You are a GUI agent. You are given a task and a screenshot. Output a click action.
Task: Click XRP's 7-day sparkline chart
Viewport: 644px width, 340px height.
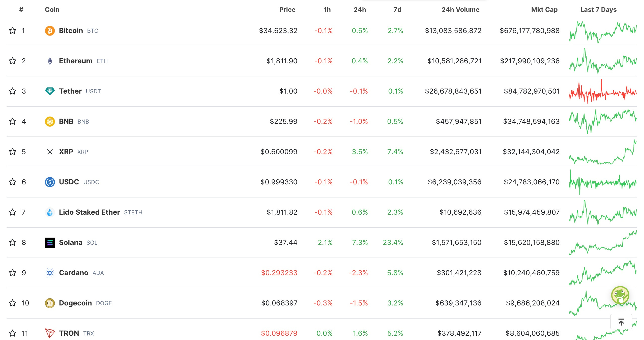[x=603, y=152]
